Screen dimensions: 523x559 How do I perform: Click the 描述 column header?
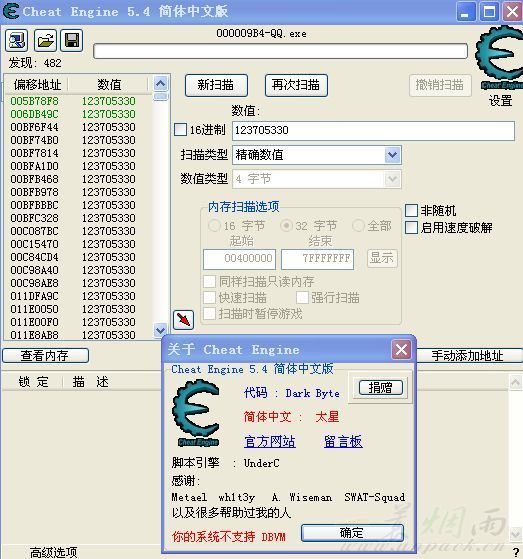click(91, 382)
